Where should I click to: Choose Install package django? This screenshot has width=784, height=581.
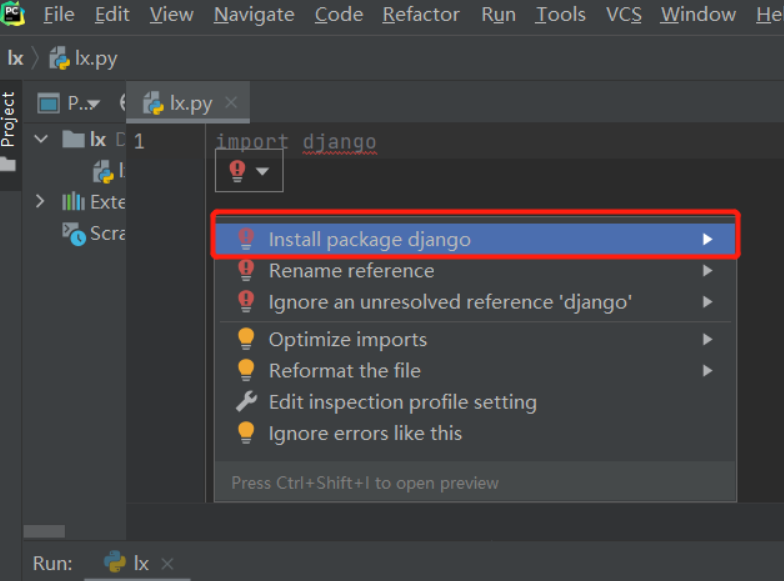click(x=475, y=239)
